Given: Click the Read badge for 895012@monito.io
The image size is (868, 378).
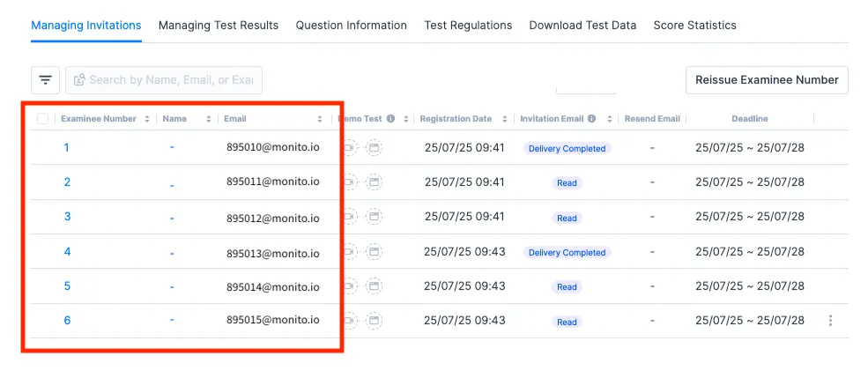Looking at the screenshot, I should pos(567,218).
